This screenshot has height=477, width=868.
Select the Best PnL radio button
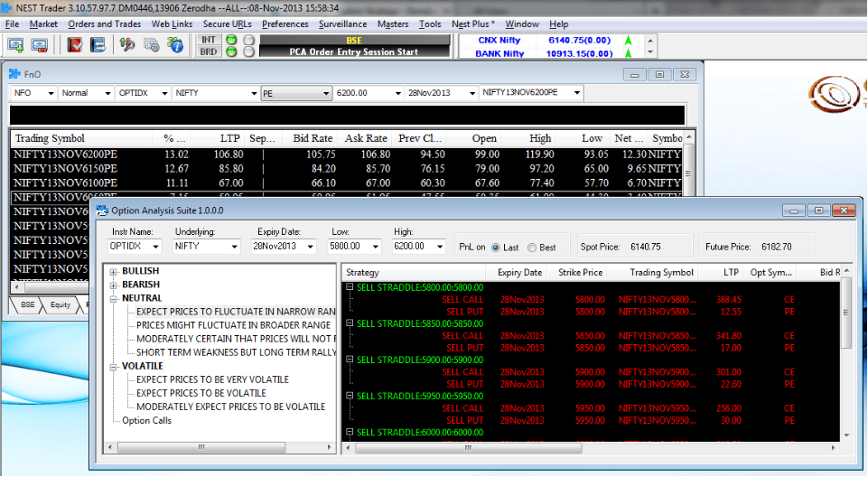pos(532,248)
